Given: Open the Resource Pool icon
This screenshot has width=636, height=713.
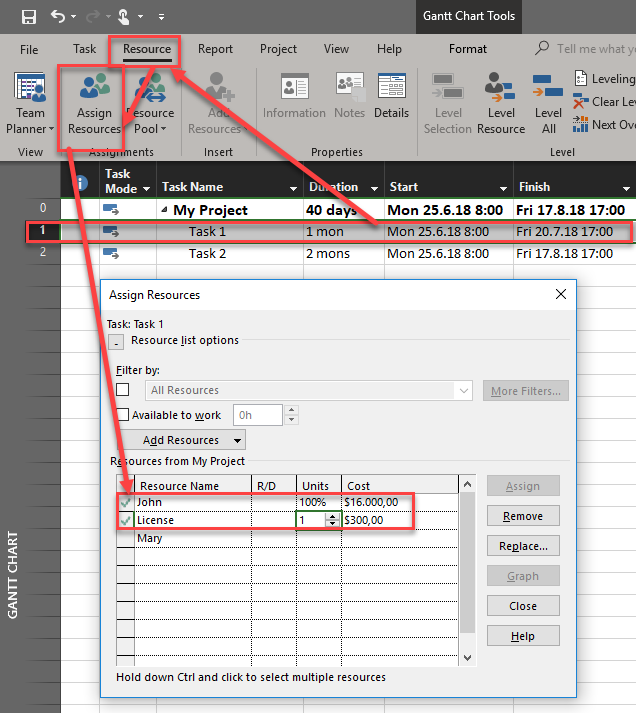Looking at the screenshot, I should coord(150,106).
